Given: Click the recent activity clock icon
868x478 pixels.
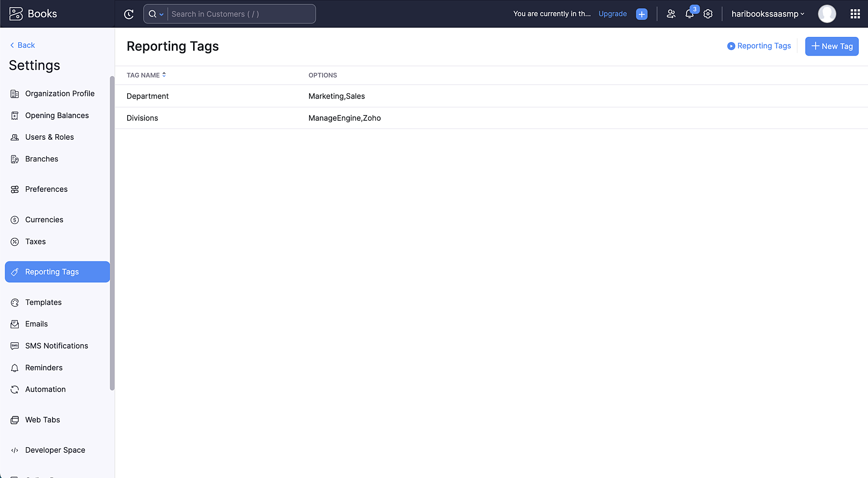Looking at the screenshot, I should click(129, 14).
